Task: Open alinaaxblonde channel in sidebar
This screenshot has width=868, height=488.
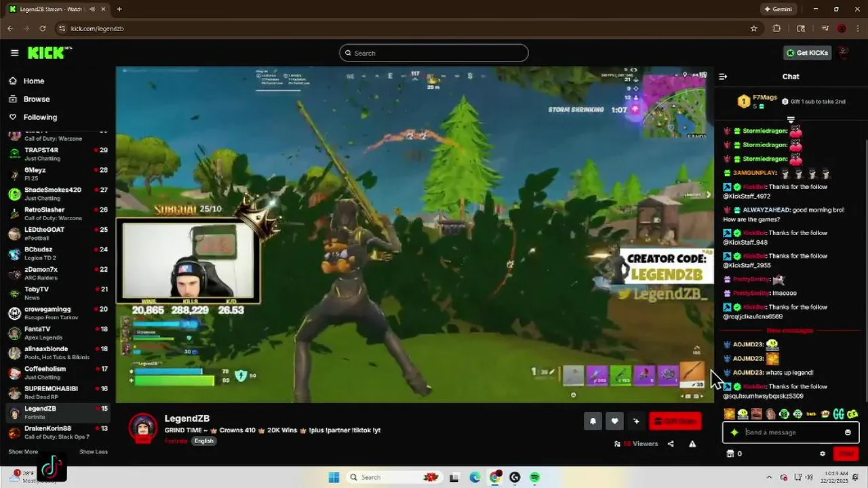Action: tap(58, 352)
